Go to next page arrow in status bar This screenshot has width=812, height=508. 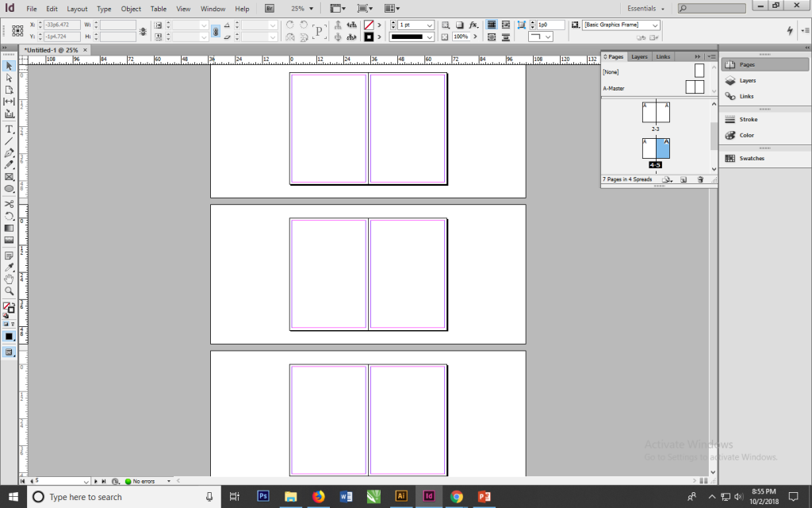click(x=96, y=482)
